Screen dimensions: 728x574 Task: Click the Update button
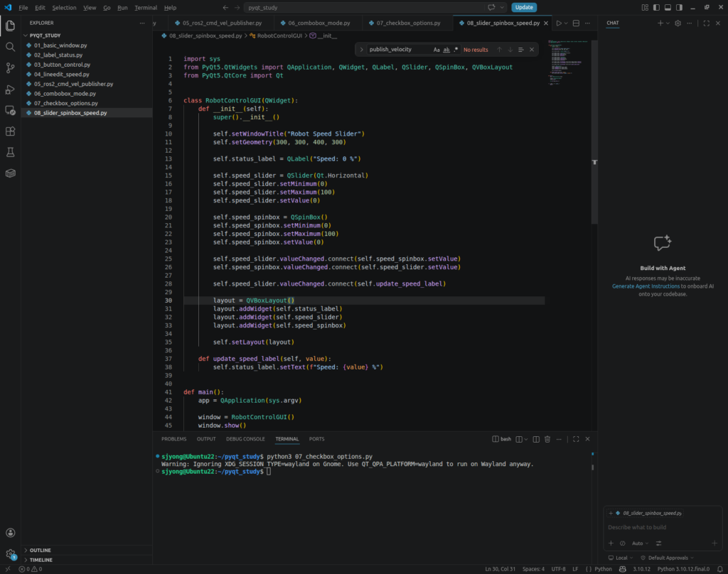tap(524, 7)
